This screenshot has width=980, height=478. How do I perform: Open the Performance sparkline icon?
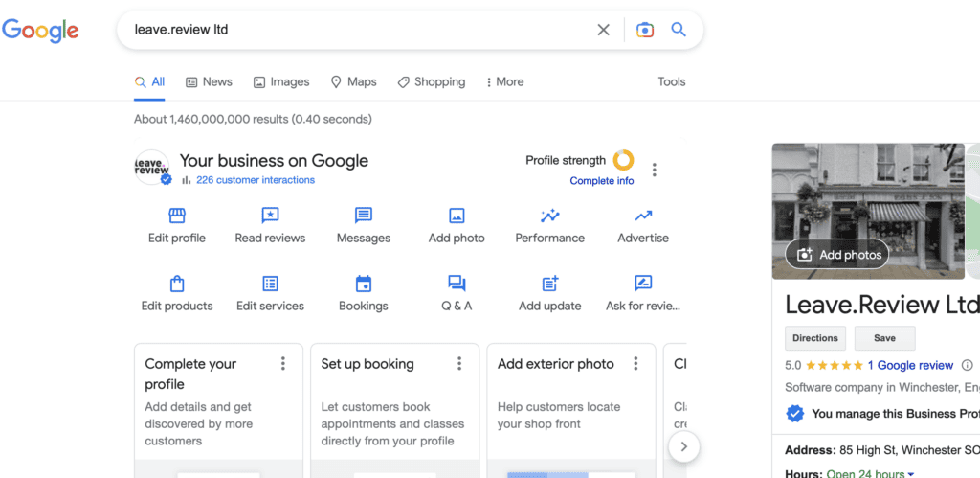[549, 216]
